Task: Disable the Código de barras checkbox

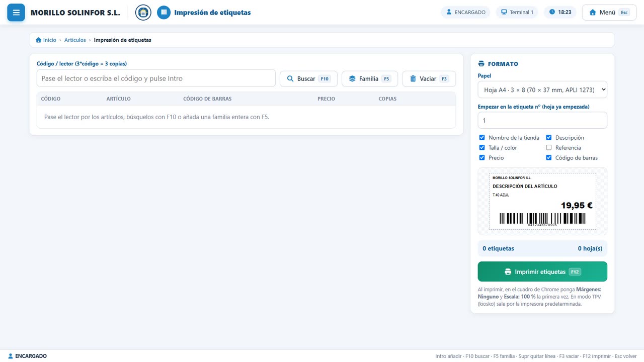Action: click(x=549, y=158)
